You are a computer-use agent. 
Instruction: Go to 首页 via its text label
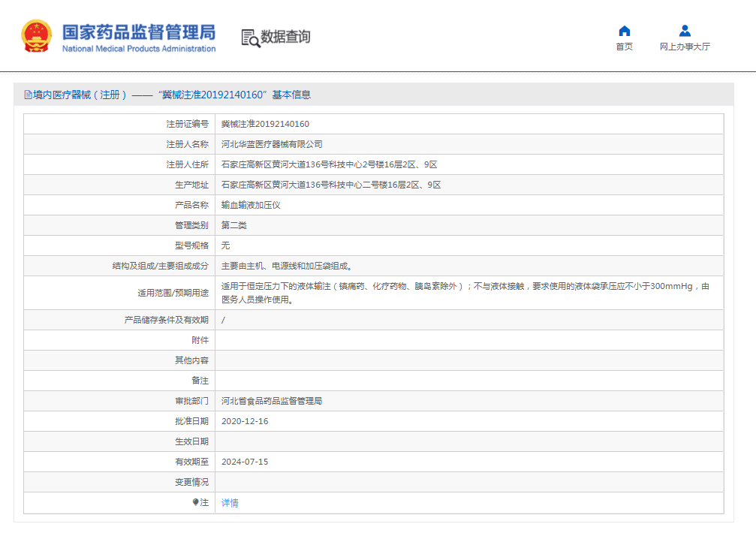624,47
